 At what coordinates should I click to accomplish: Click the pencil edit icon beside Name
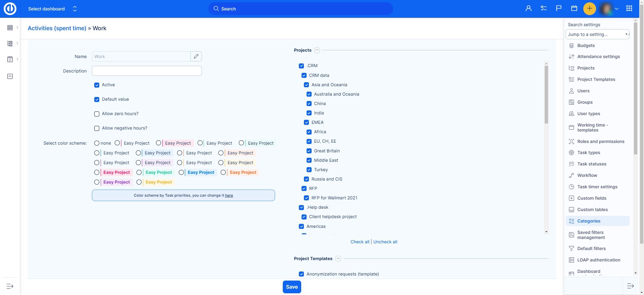[196, 56]
